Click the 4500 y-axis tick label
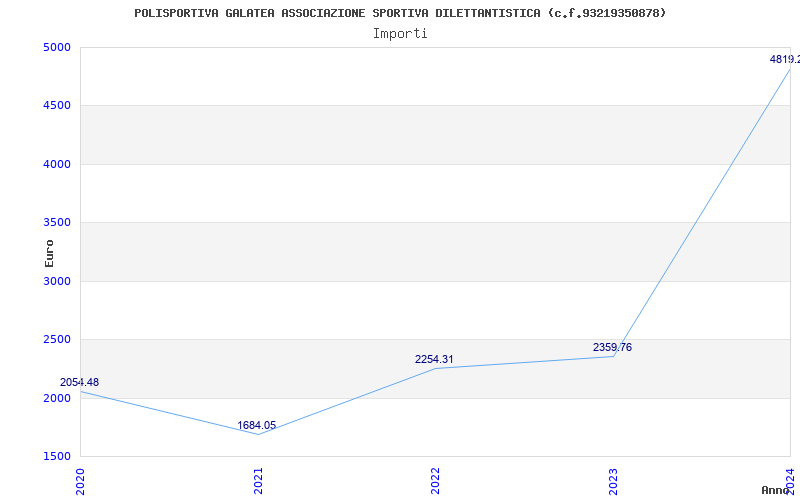 click(57, 106)
